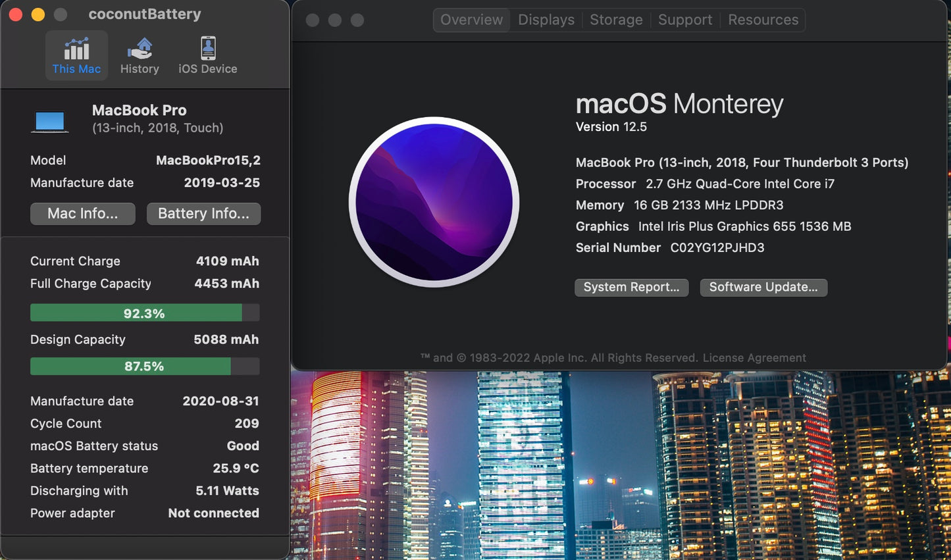Click the iPhone icon above iOS Device
Image resolution: width=951 pixels, height=560 pixels.
point(207,46)
